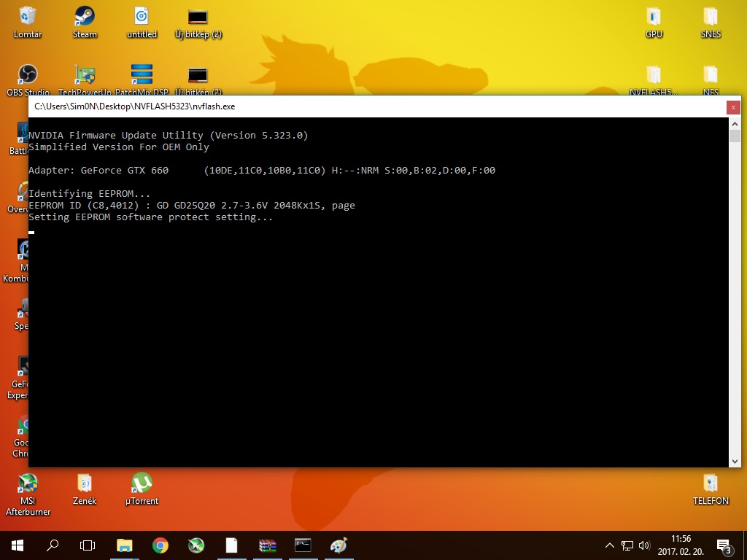Open the NVFLASH5 folder icon
Screen dimensions: 747x560
[x=654, y=79]
